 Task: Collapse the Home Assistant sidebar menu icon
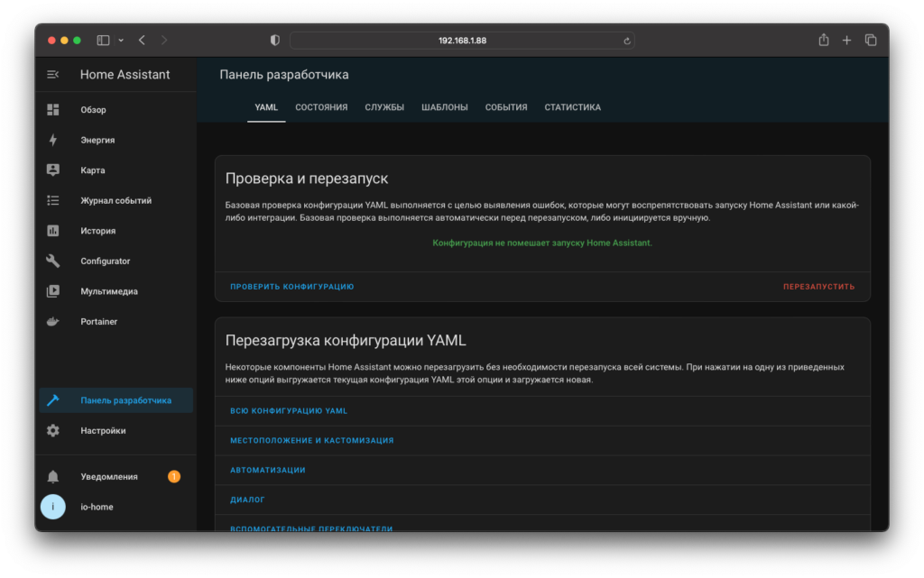click(52, 75)
